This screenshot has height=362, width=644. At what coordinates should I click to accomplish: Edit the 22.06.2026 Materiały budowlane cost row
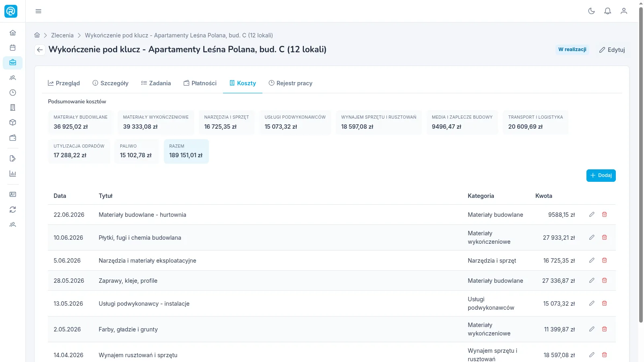click(592, 214)
